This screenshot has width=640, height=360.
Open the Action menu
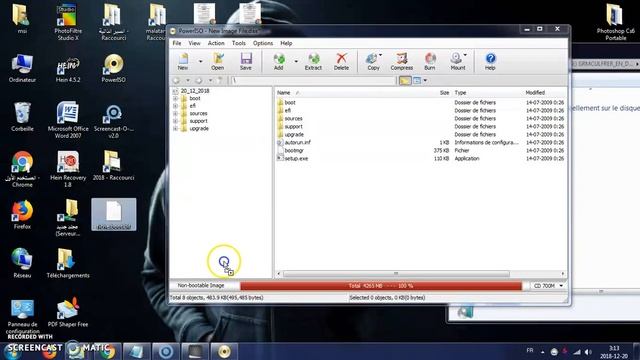216,43
